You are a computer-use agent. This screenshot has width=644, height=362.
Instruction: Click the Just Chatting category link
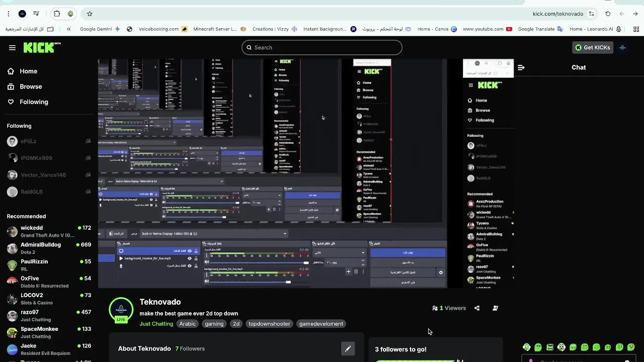click(156, 324)
